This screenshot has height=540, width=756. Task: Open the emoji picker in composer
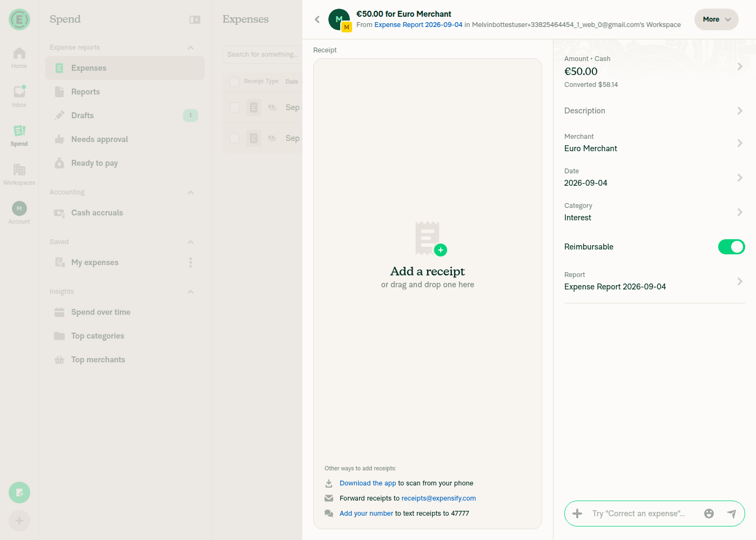[x=709, y=514]
